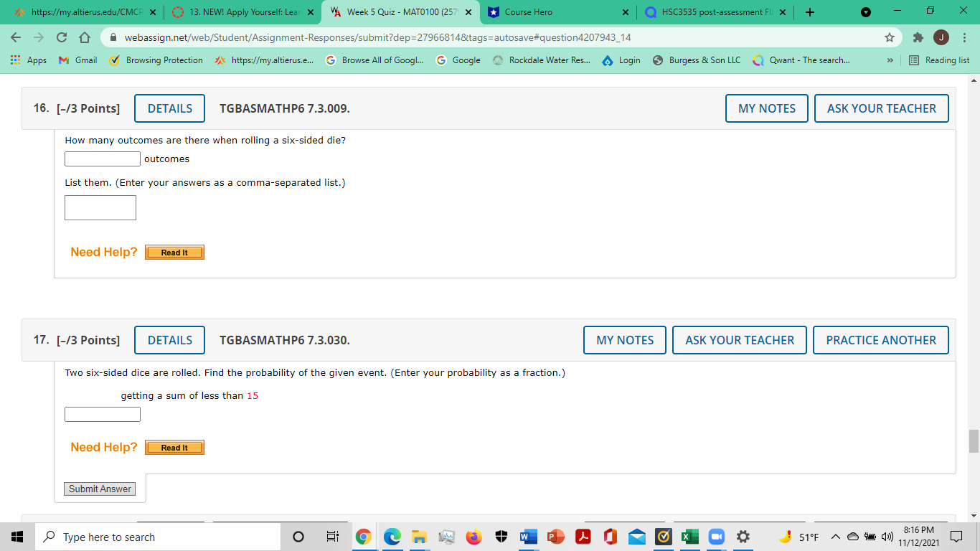Open Windows Security shield on taskbar
980x551 pixels.
tap(501, 537)
